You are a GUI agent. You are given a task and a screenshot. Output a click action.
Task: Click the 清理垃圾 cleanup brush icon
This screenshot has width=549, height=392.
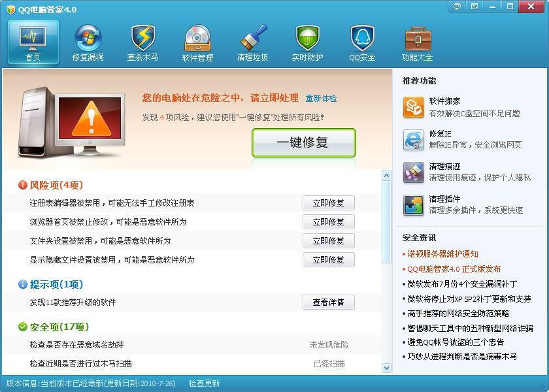pyautogui.click(x=253, y=37)
